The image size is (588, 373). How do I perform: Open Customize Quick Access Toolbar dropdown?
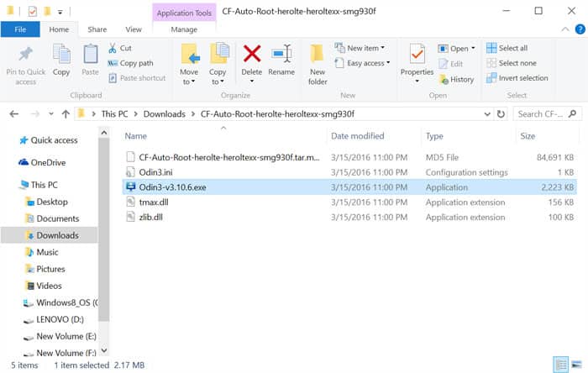click(x=60, y=12)
